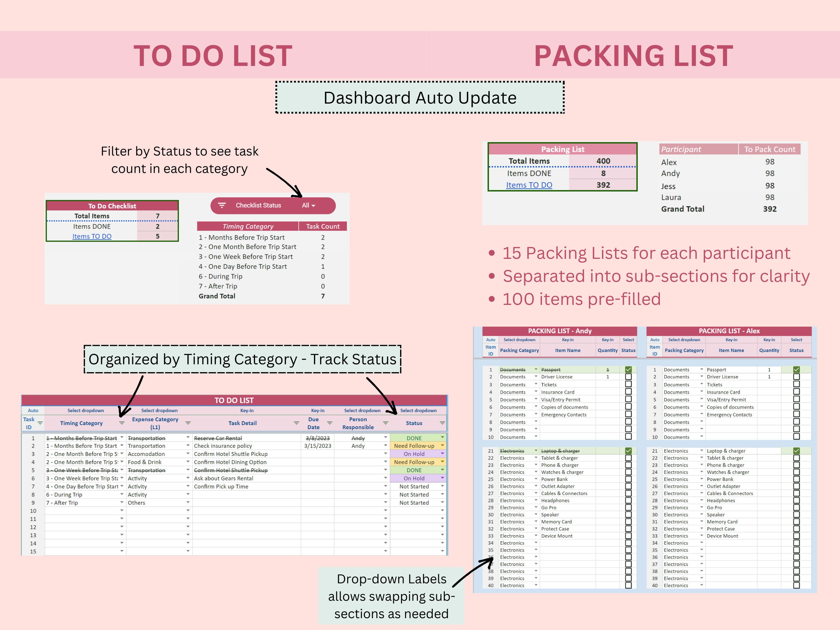Open the Items TO DO link in Packing List summary
Viewport: 840px width, 630px height.
(530, 185)
